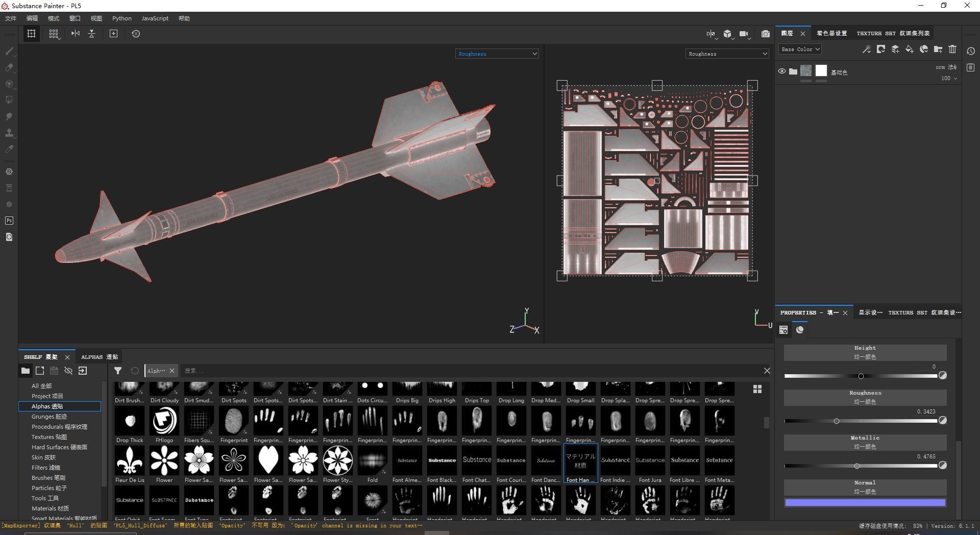980x535 pixels.
Task: Open the 文件 menu
Action: (x=11, y=18)
